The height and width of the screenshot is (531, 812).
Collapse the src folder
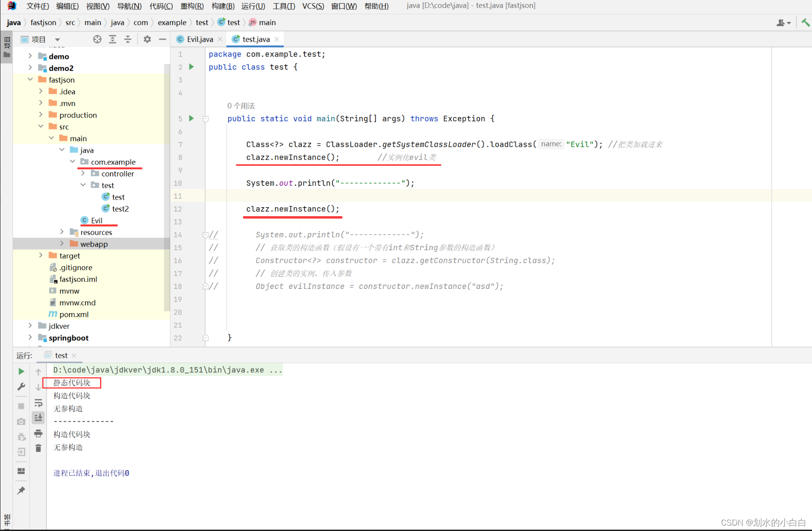tap(41, 126)
